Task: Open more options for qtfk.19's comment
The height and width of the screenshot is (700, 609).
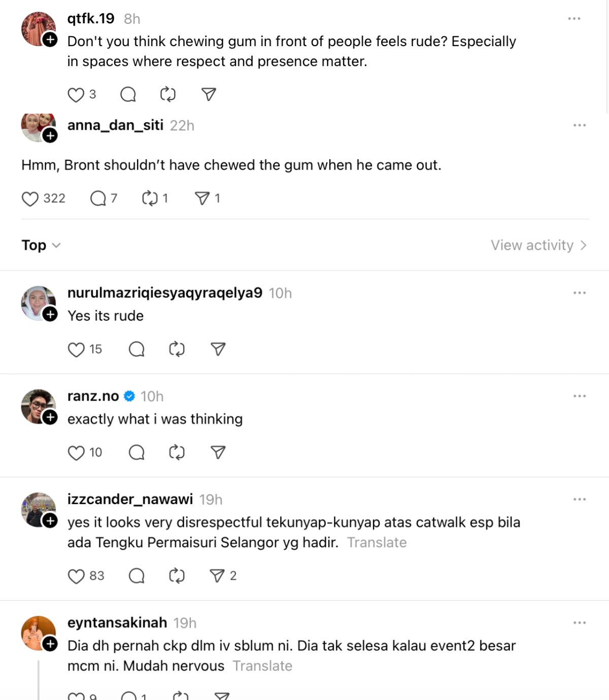Action: click(574, 19)
